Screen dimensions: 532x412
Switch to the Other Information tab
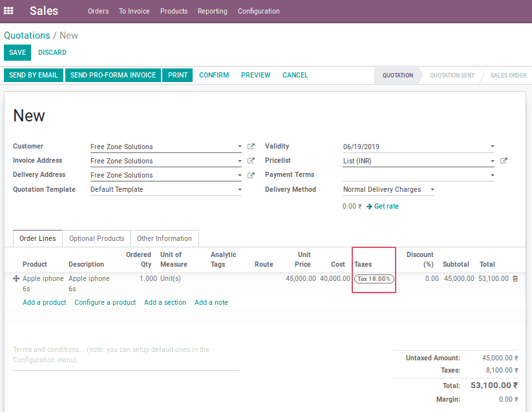pyautogui.click(x=165, y=238)
